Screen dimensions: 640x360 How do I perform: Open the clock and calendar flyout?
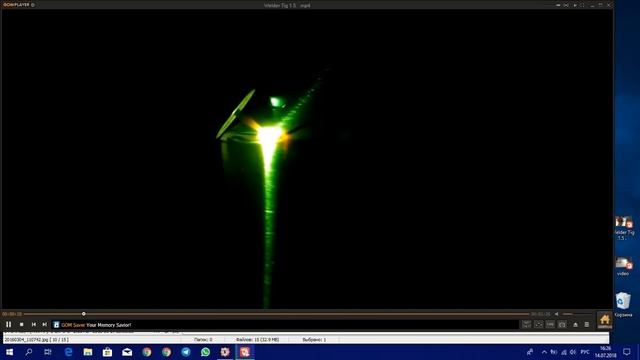click(x=606, y=352)
